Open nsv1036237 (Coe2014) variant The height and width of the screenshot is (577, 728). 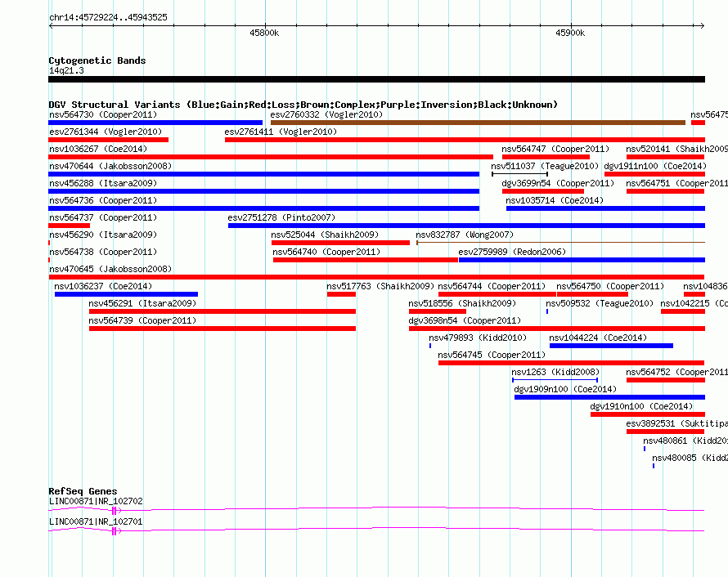(x=103, y=286)
